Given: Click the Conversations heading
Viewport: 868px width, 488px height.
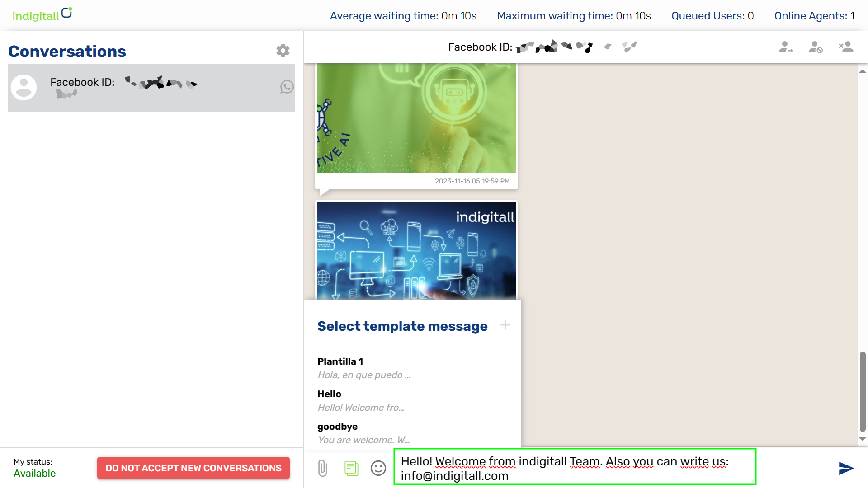Looking at the screenshot, I should click(x=67, y=52).
